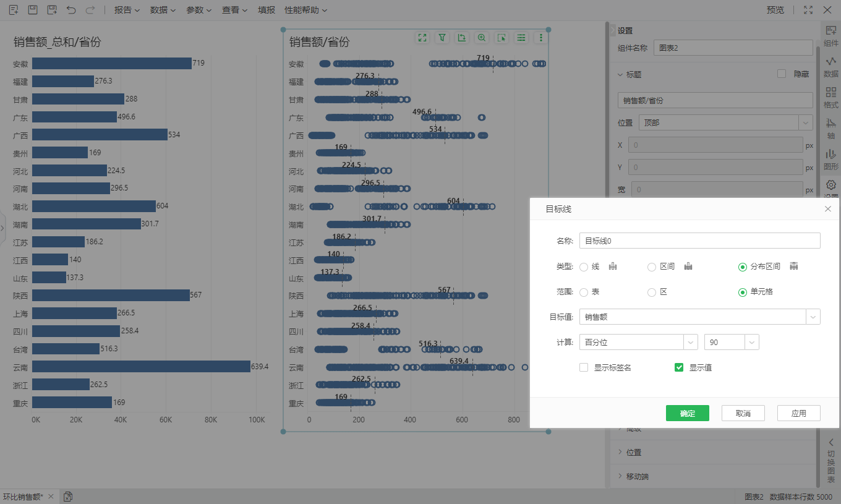This screenshot has width=841, height=504.
Task: Click the green 确定 button
Action: pyautogui.click(x=687, y=413)
